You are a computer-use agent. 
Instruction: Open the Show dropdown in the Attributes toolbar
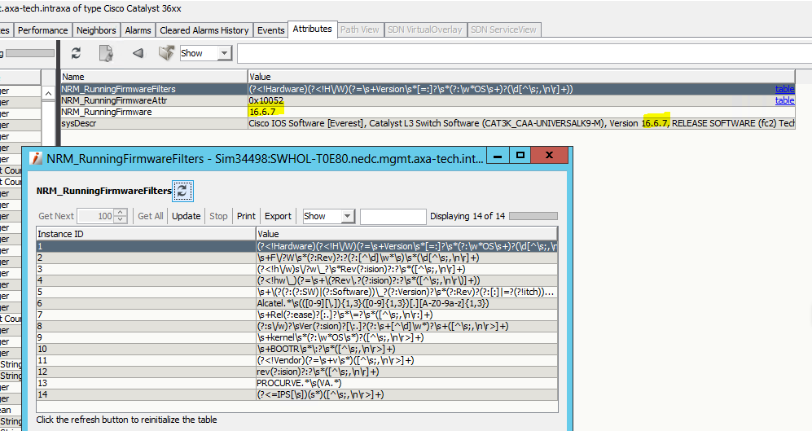206,53
